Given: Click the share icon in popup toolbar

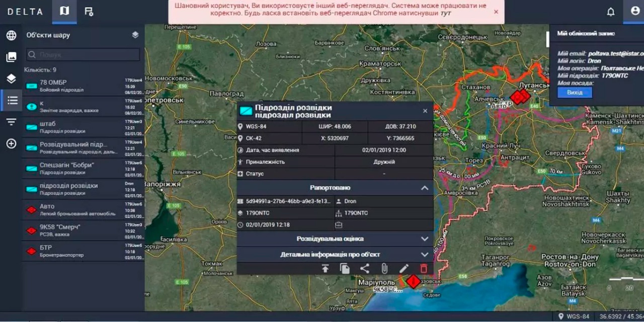Looking at the screenshot, I should pos(365,269).
